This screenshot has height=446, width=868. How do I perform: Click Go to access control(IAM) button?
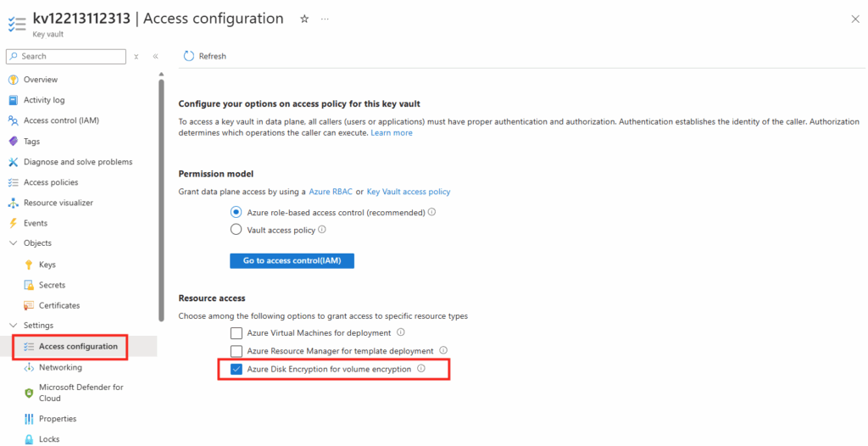tap(292, 260)
